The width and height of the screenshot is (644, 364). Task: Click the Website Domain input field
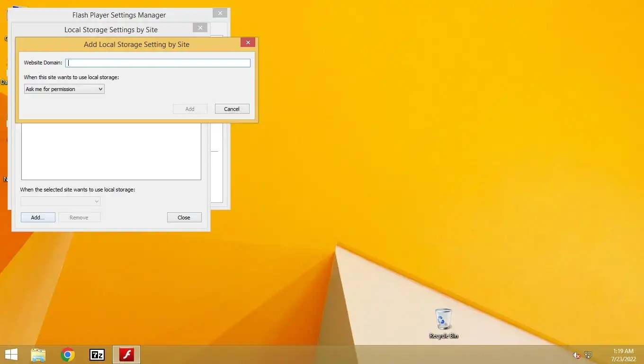[x=158, y=63]
